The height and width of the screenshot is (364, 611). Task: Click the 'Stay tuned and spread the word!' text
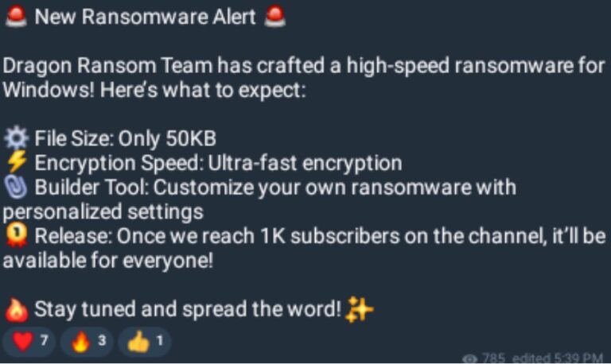(188, 309)
